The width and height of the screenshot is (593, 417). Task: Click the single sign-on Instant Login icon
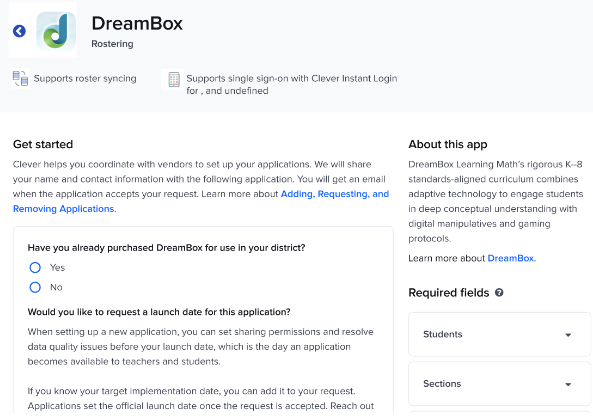(174, 79)
